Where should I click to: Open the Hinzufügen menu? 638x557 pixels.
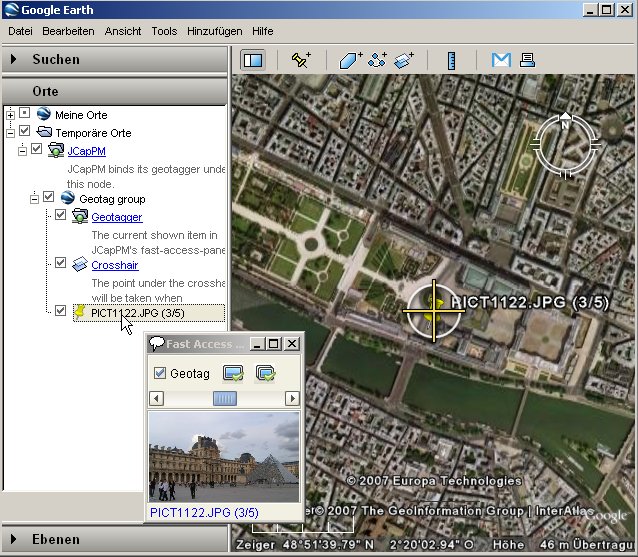tap(214, 31)
